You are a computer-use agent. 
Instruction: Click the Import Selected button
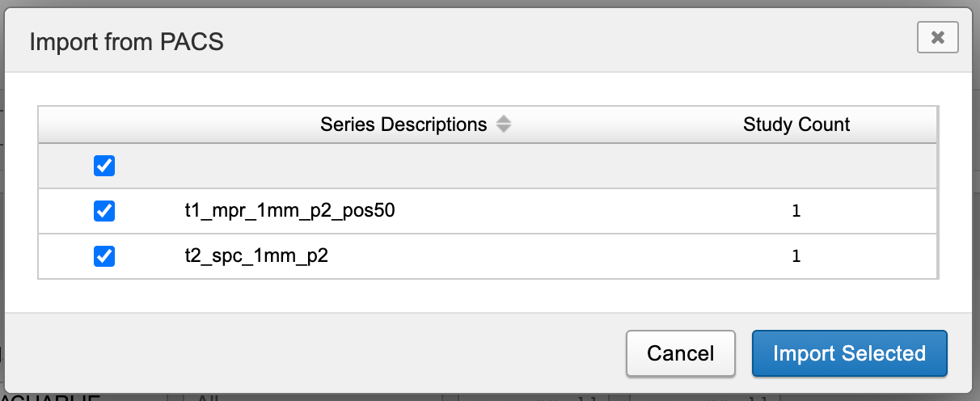pyautogui.click(x=849, y=353)
